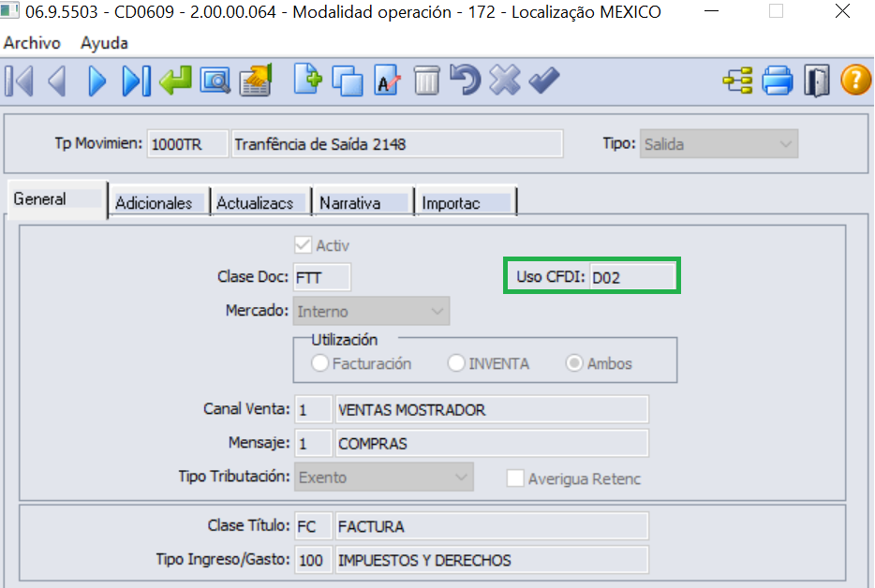Click the COMPRAS description field
This screenshot has width=875, height=588.
click(x=492, y=443)
